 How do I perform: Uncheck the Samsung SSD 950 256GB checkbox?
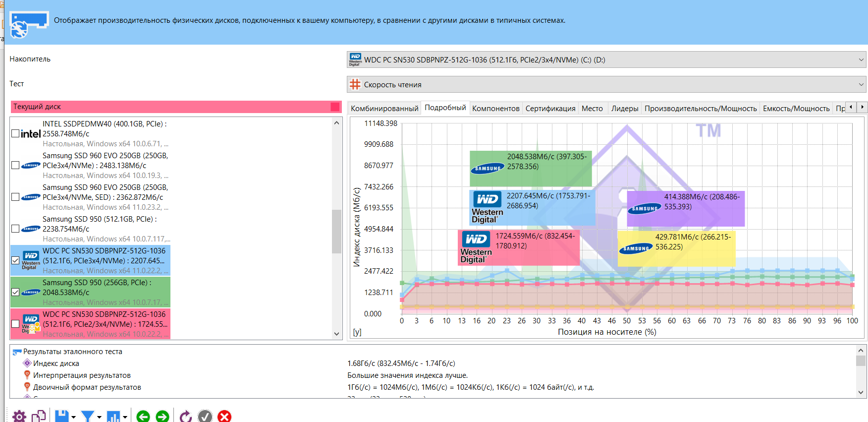[15, 292]
